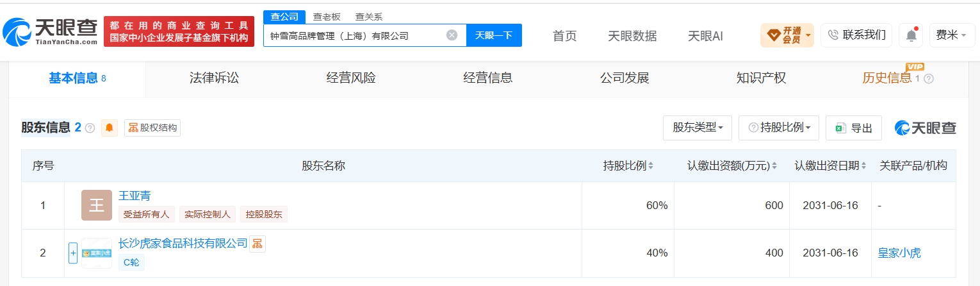Screen dimensions: 980x286
Task: Click the 受益所有人 tag
Action: tap(146, 214)
